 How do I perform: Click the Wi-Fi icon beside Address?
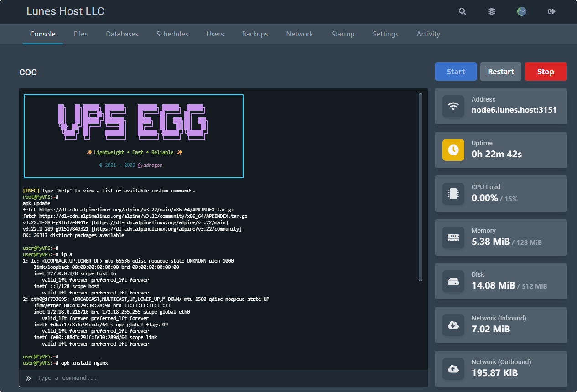click(x=453, y=106)
